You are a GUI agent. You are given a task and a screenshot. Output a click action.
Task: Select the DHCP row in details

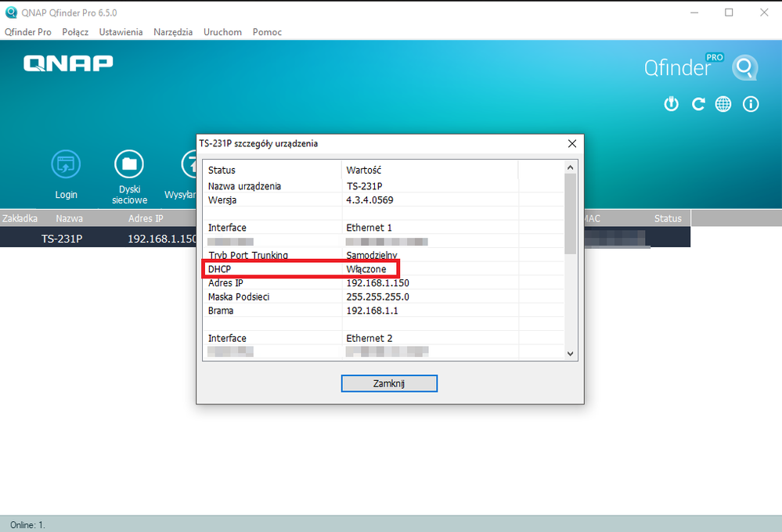(301, 269)
